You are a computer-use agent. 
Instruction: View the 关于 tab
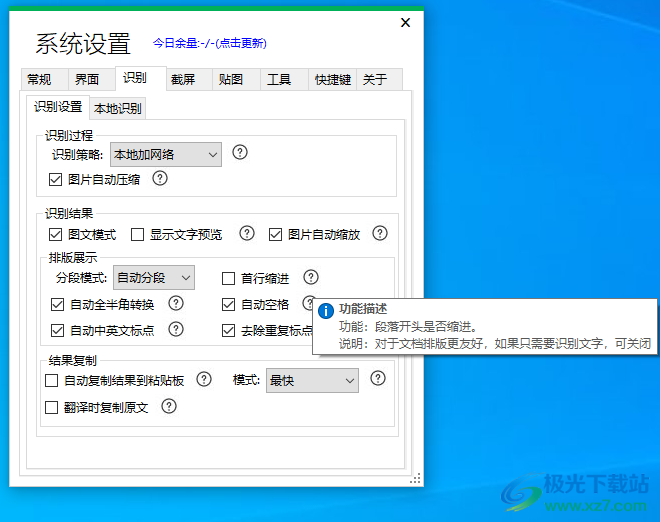380,79
